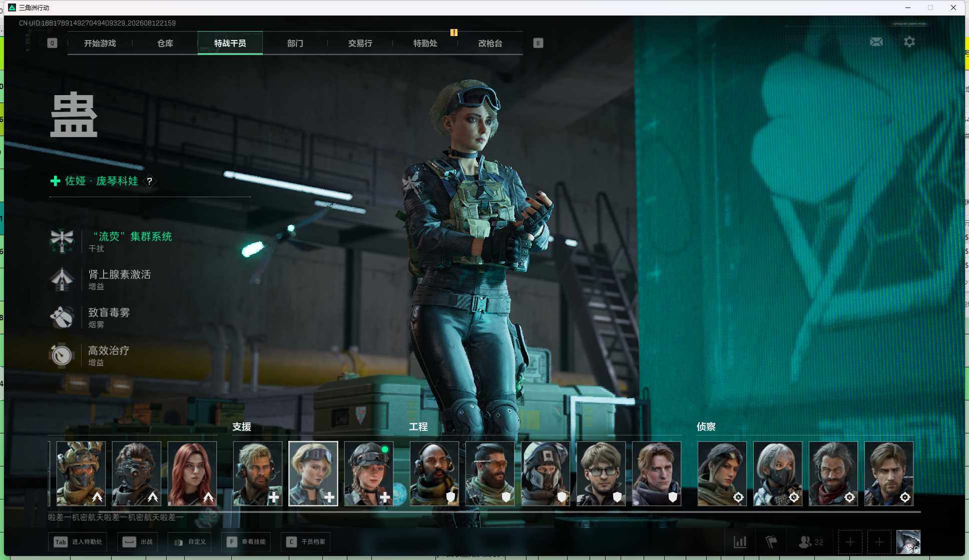Screen dimensions: 969x560
Task: Select the assault operator with tan helmet and mask
Action: (81, 473)
